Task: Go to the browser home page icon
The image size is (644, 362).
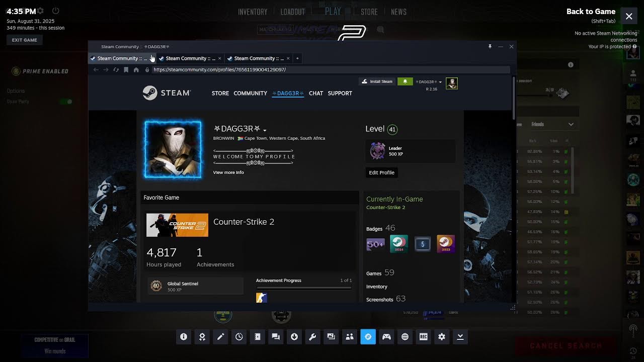Action: tap(136, 70)
